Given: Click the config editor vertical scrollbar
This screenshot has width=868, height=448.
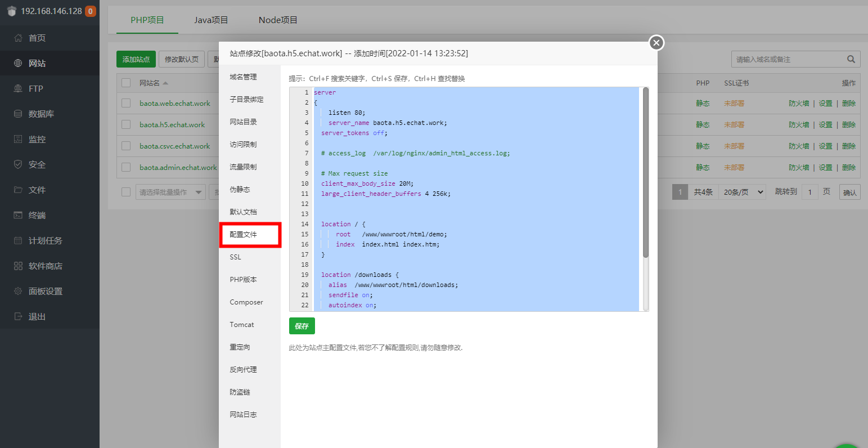Looking at the screenshot, I should click(x=646, y=172).
